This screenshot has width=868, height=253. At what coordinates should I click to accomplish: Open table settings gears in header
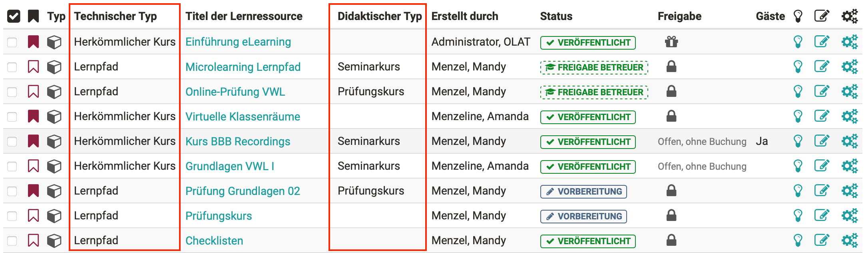click(850, 16)
